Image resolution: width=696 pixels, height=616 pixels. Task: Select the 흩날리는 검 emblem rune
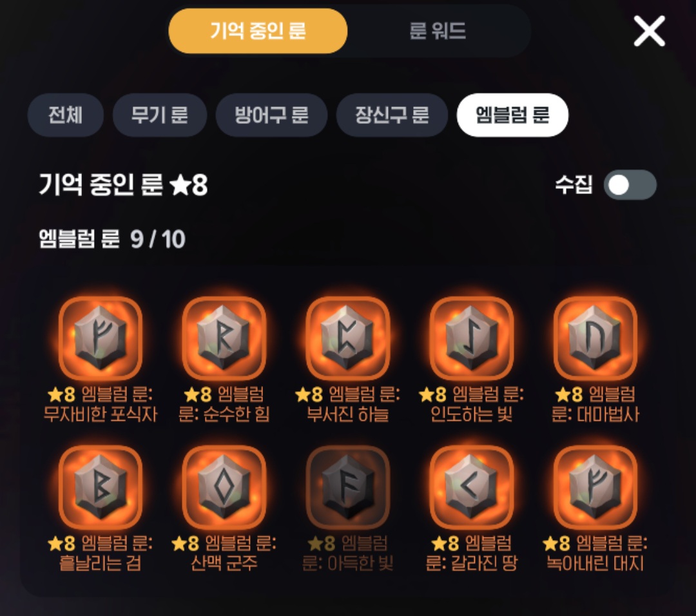click(x=101, y=487)
